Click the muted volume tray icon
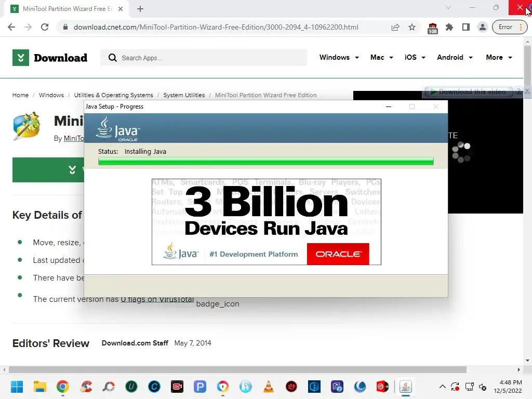 [483, 387]
